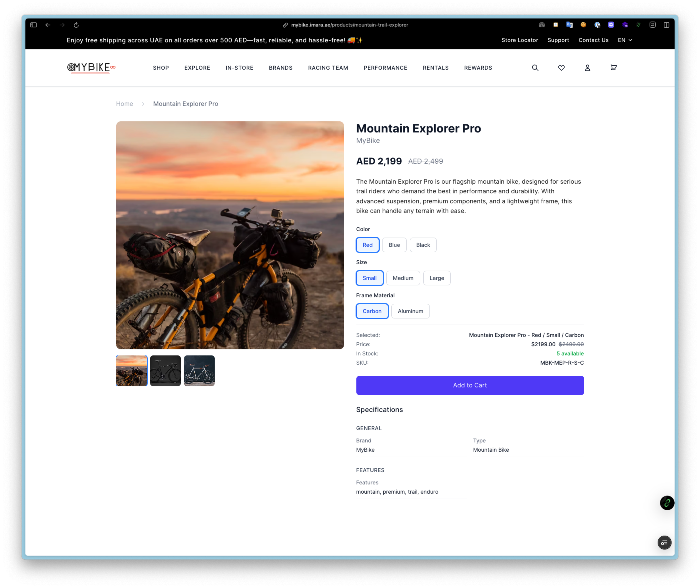Open the SHOP navigation menu
This screenshot has width=700, height=588.
[161, 68]
